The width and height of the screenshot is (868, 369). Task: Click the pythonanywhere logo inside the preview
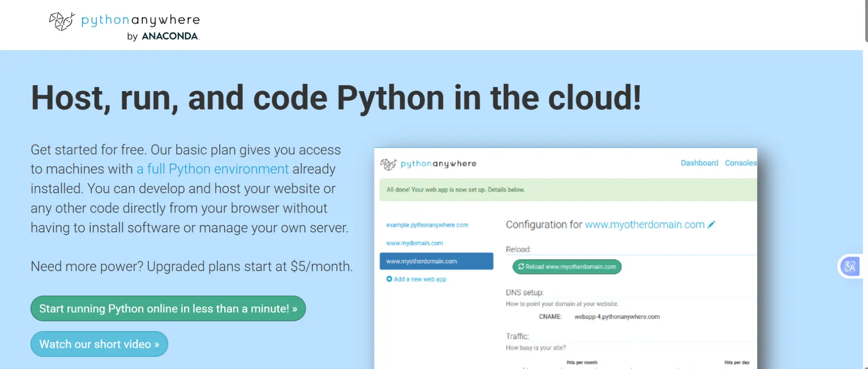(x=428, y=164)
